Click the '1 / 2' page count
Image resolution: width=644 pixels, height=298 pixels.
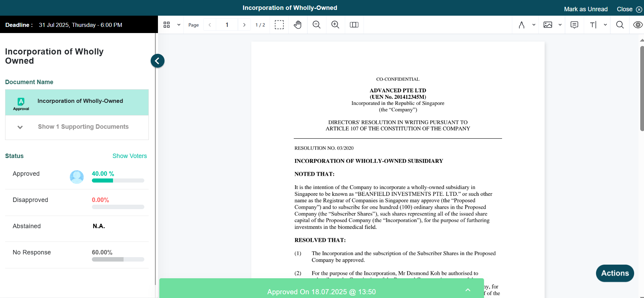tap(260, 25)
